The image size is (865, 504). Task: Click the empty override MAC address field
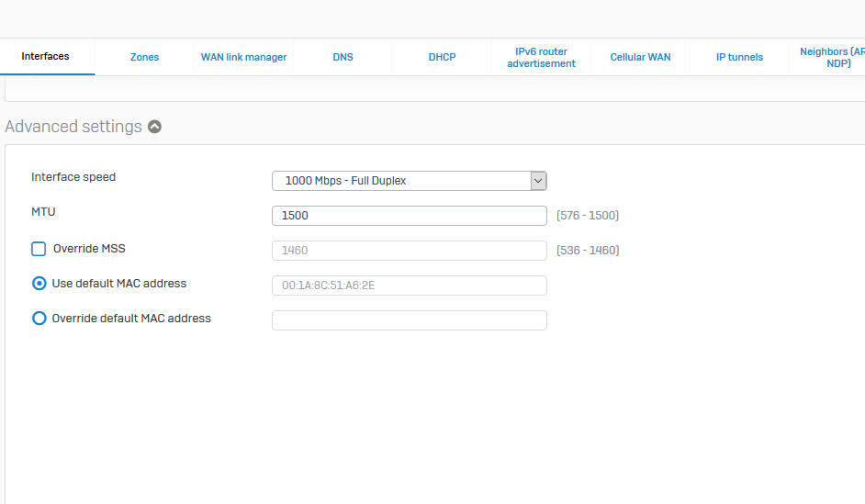[409, 320]
